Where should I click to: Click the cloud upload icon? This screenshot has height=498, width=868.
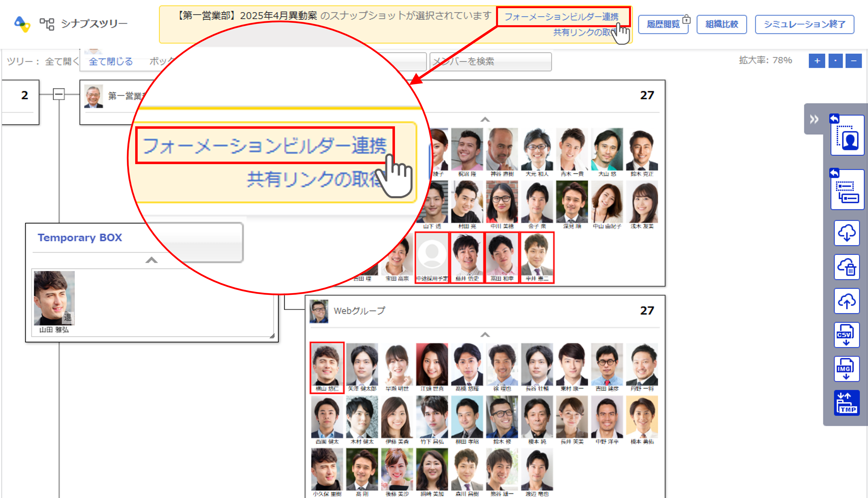[846, 301]
